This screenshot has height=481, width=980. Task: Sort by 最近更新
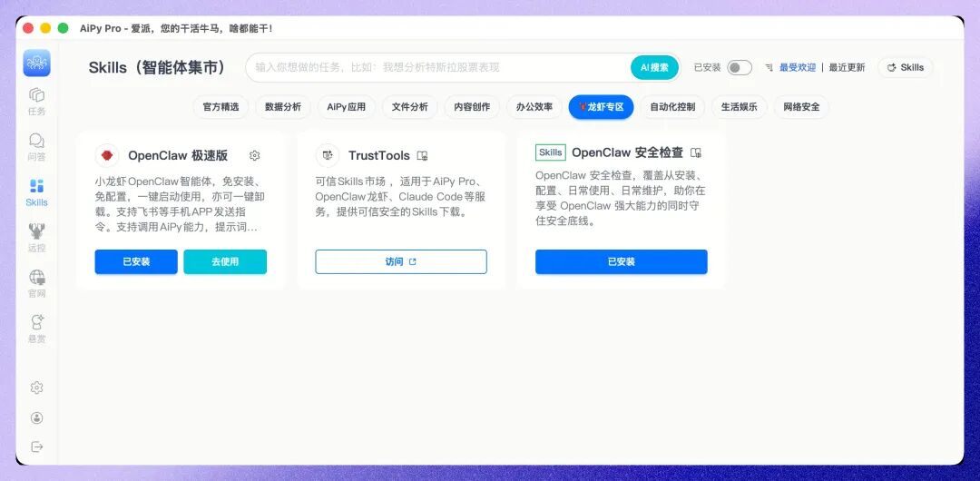point(847,67)
